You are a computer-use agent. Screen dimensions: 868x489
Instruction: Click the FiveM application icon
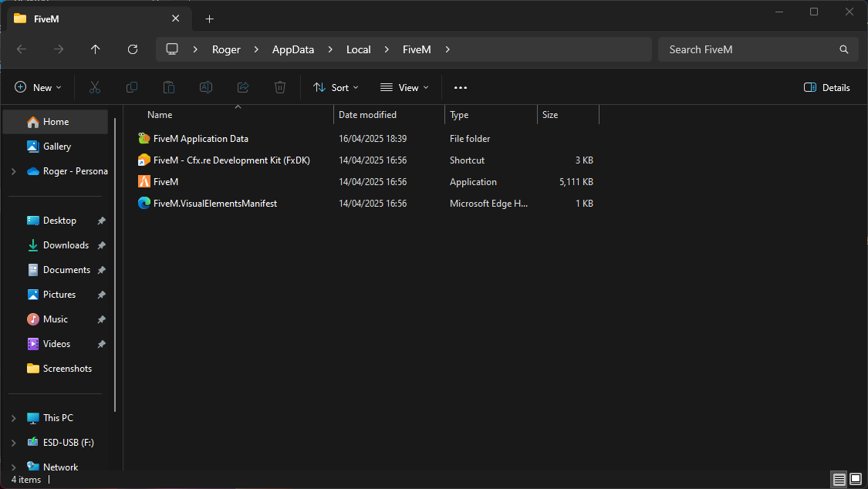click(x=144, y=181)
